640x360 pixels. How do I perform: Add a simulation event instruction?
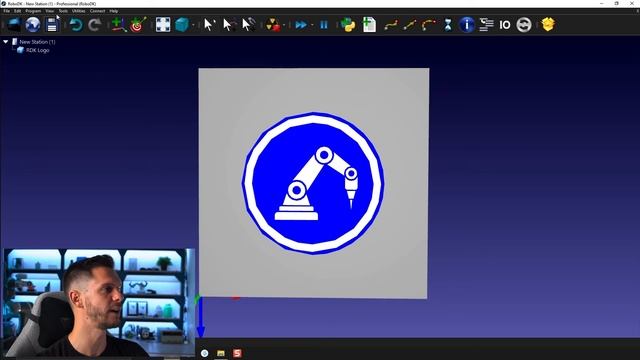coord(524,25)
